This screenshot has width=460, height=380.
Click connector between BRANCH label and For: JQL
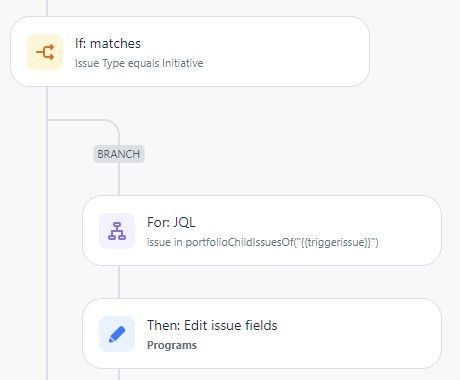click(x=119, y=179)
